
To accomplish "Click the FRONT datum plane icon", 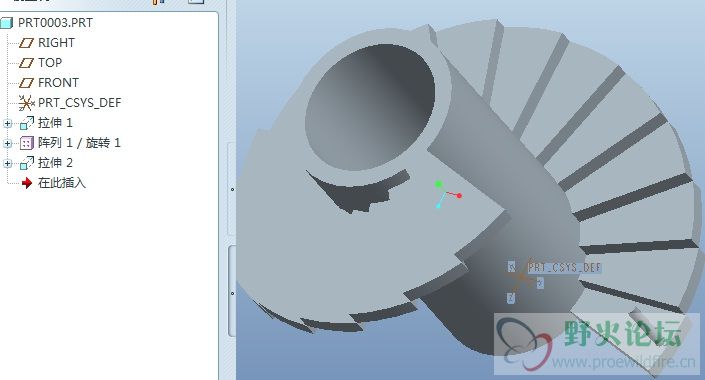I will coord(26,83).
